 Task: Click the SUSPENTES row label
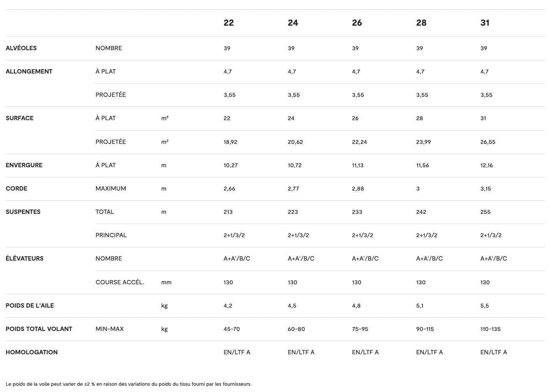(x=23, y=212)
